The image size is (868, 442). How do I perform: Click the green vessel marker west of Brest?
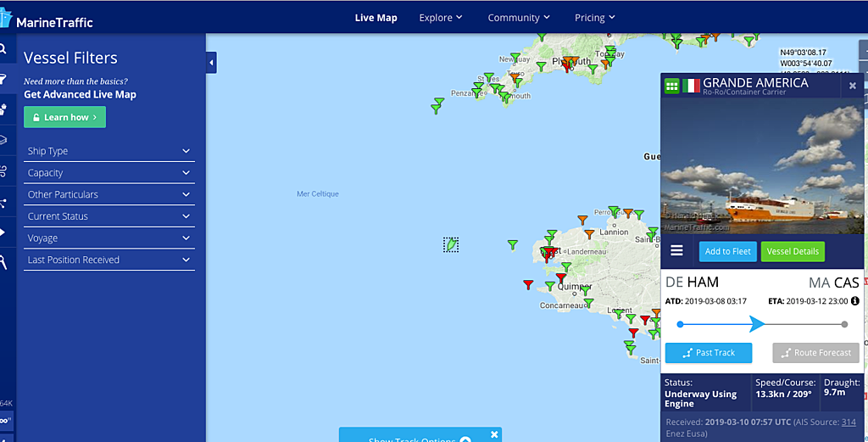click(513, 244)
